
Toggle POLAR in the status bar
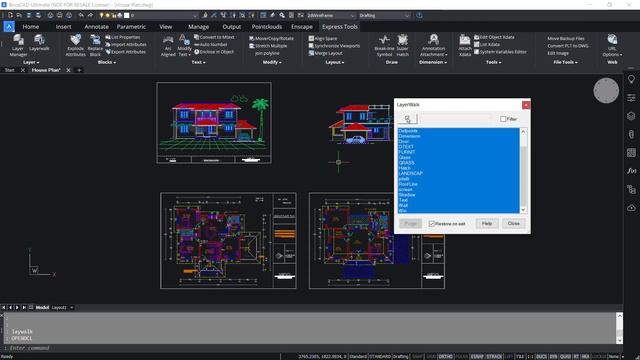pos(461,357)
